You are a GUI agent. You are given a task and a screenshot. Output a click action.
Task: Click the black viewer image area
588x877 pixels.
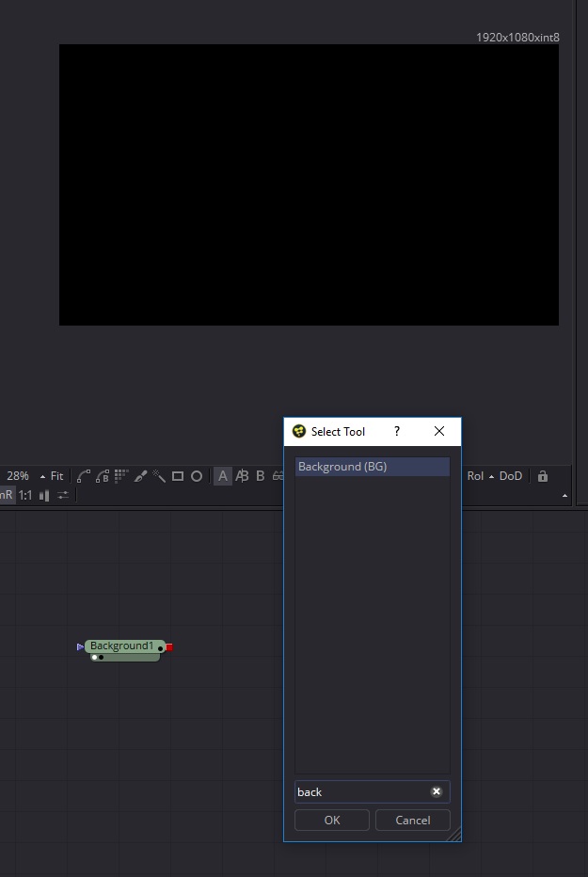(310, 184)
